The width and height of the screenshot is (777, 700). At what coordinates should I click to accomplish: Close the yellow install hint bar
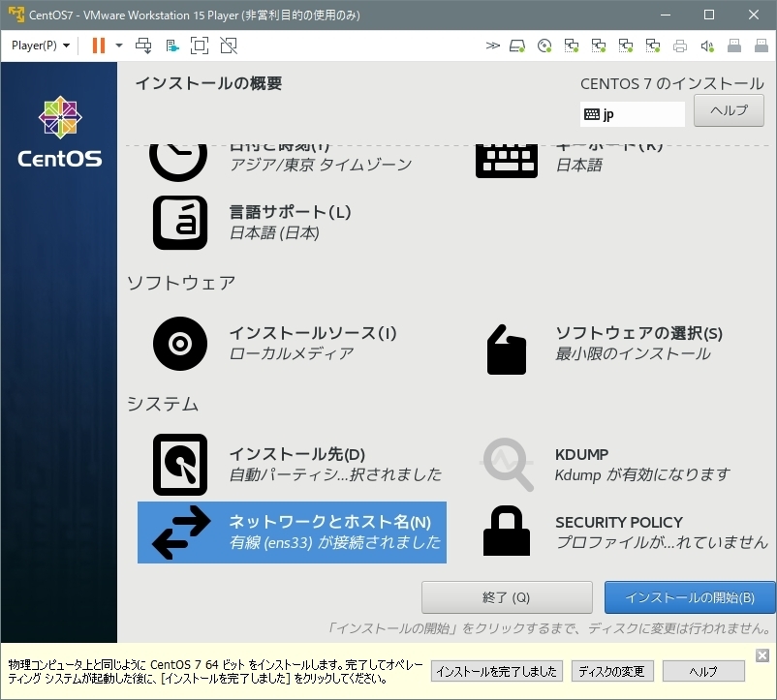coord(762,655)
